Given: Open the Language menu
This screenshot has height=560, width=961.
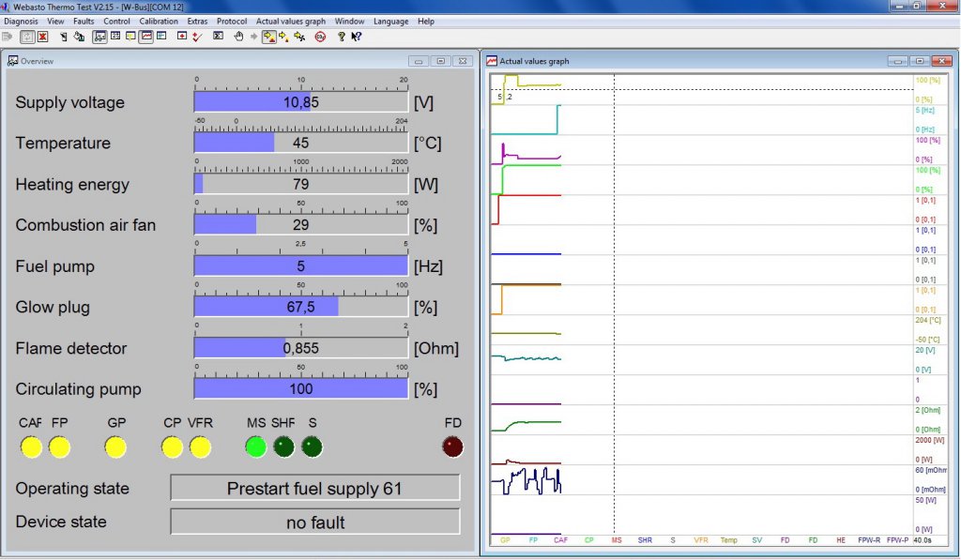Looking at the screenshot, I should pyautogui.click(x=390, y=21).
